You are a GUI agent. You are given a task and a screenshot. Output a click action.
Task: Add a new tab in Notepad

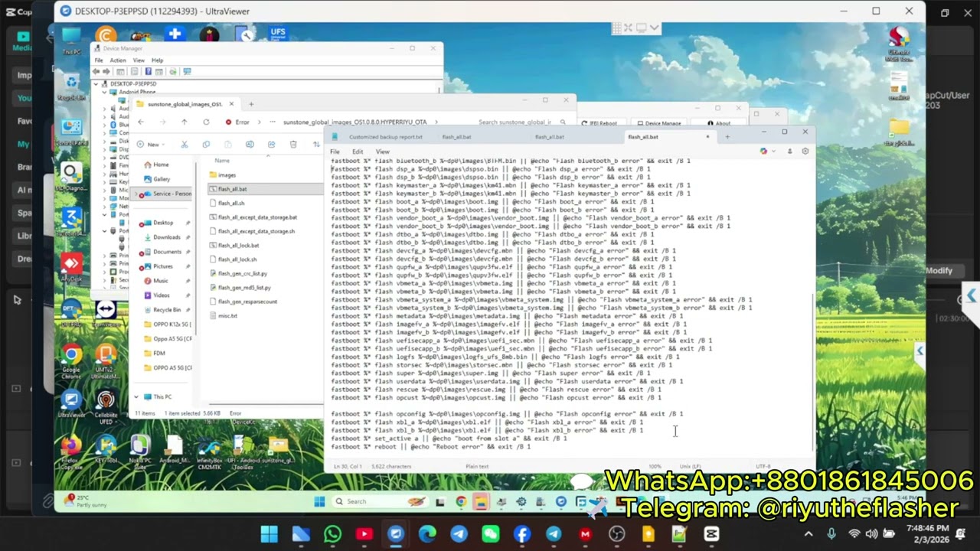point(727,137)
